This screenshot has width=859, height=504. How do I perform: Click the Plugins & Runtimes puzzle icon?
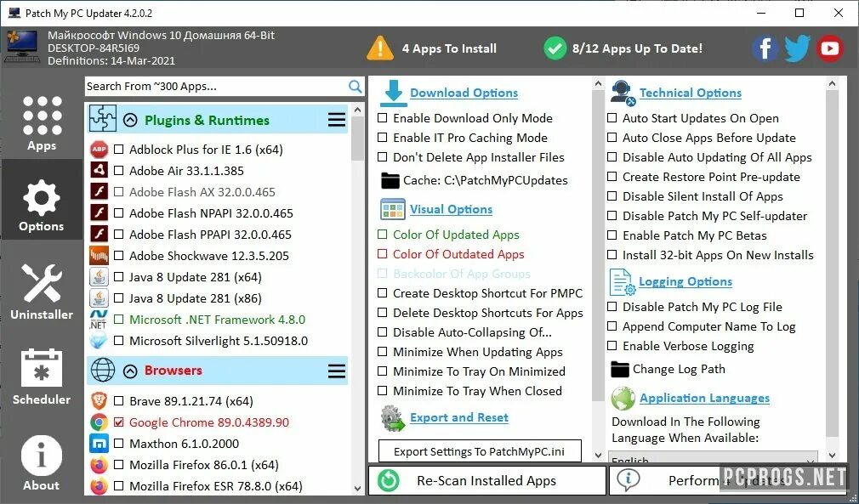pyautogui.click(x=102, y=119)
